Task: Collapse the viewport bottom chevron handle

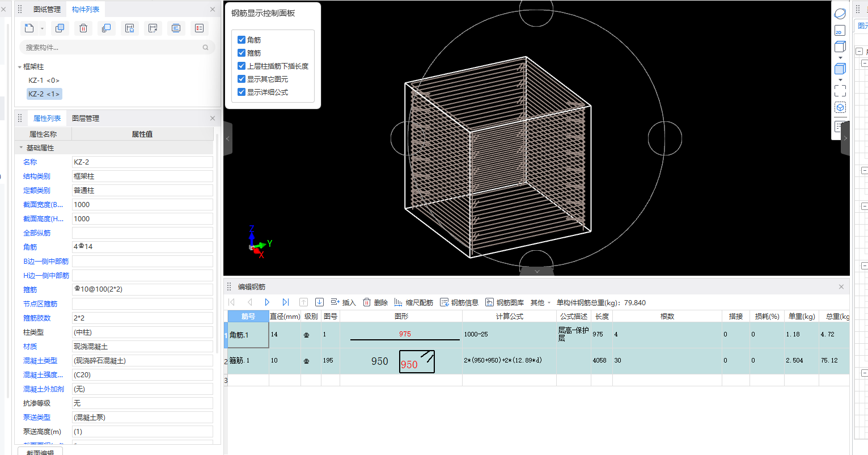Action: pyautogui.click(x=536, y=271)
